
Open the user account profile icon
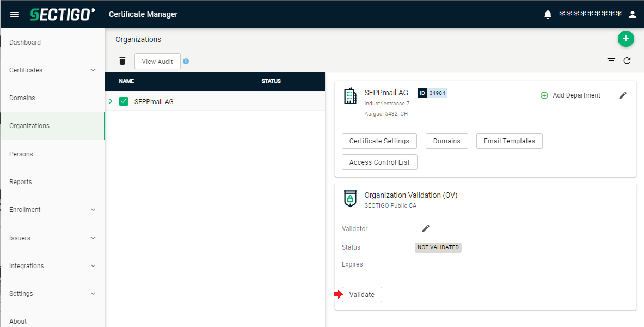pos(633,14)
